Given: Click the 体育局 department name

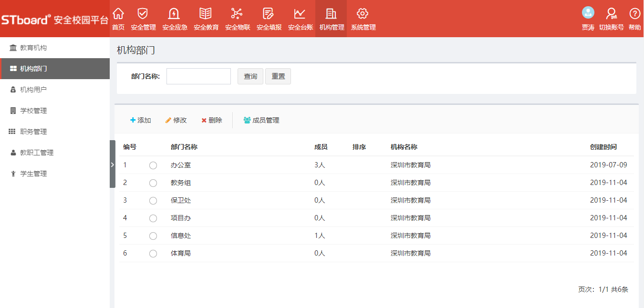Looking at the screenshot, I should pos(181,253).
